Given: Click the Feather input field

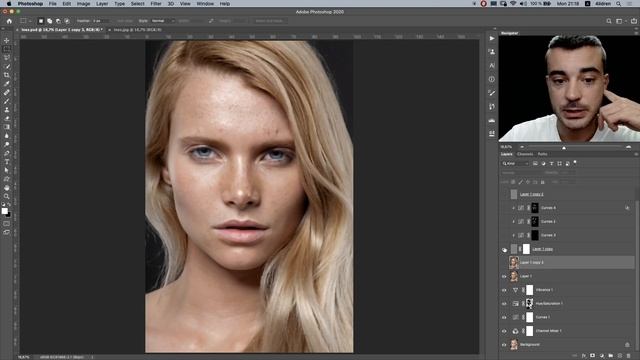Looking at the screenshot, I should pyautogui.click(x=100, y=21).
